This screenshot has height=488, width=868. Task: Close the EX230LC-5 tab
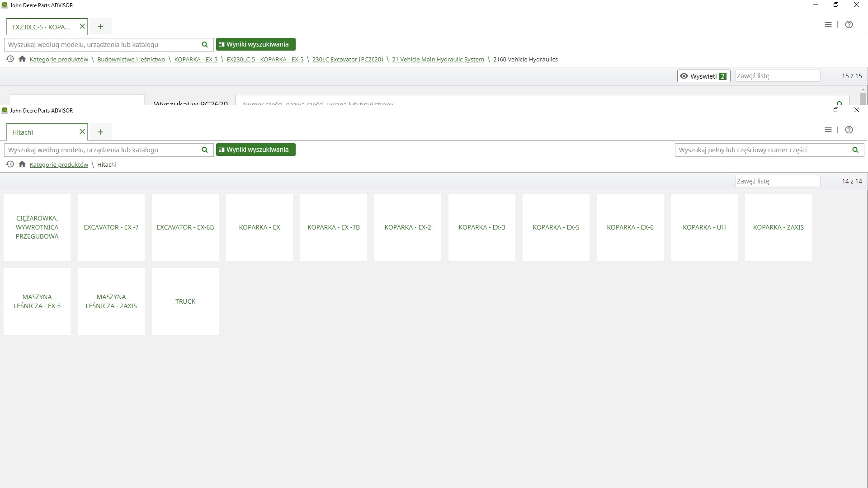tap(82, 27)
